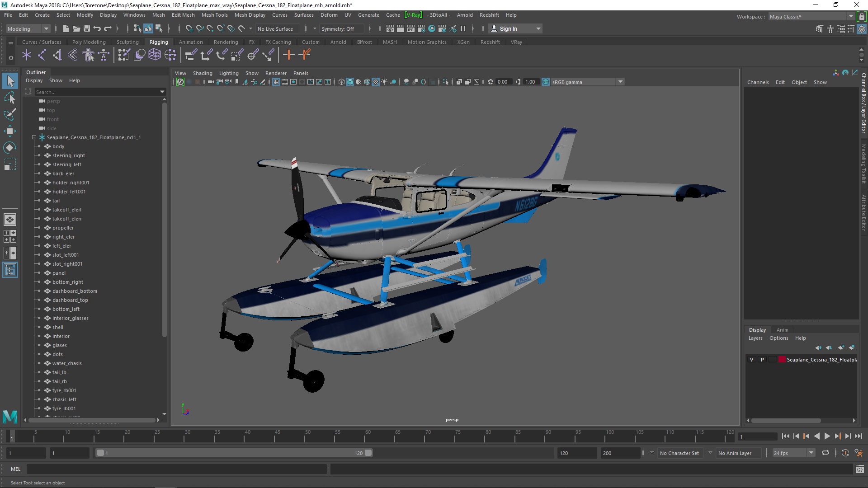The image size is (868, 488).
Task: Open the Channels menu in Channel Box
Action: (758, 82)
